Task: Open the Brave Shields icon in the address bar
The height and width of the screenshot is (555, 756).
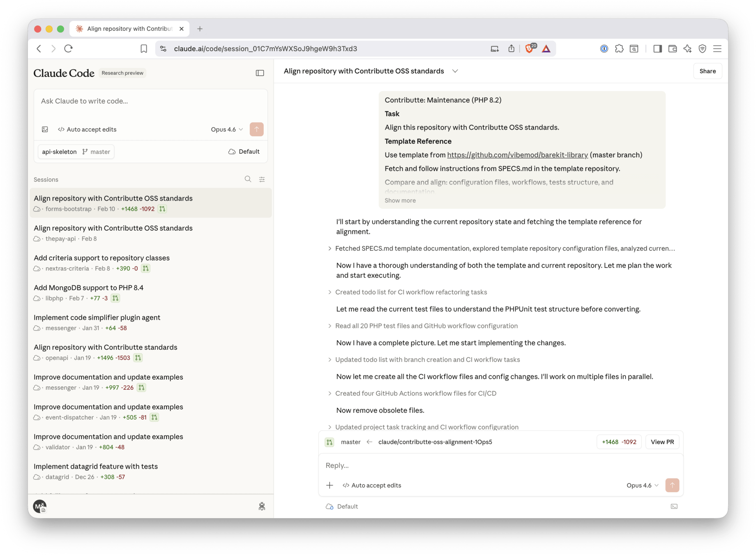Action: tap(530, 48)
